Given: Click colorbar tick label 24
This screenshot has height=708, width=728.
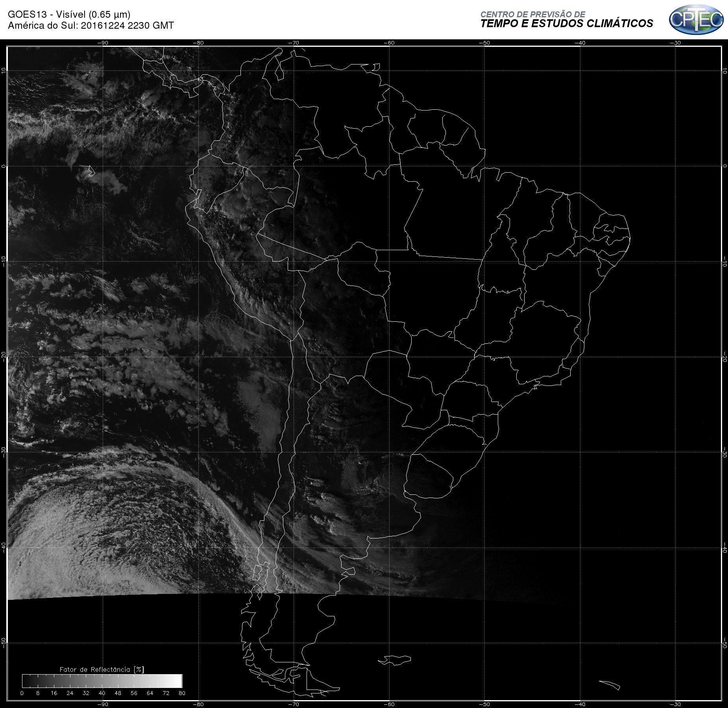Looking at the screenshot, I should pos(70,693).
